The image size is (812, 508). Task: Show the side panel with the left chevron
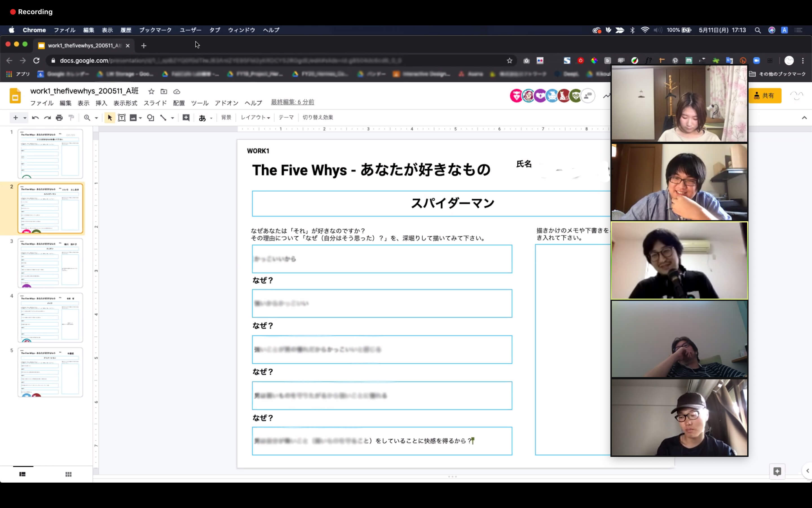pyautogui.click(x=807, y=471)
